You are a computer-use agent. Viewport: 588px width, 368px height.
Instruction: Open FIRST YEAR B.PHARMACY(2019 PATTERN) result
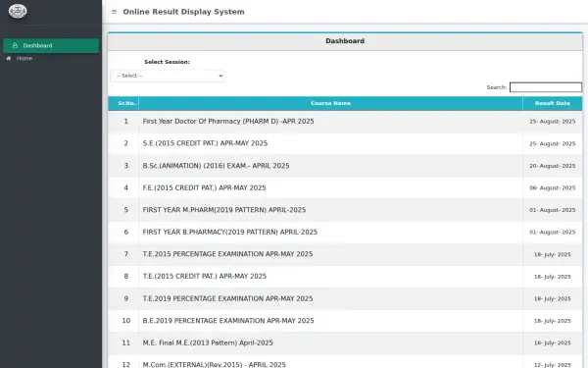[230, 232]
